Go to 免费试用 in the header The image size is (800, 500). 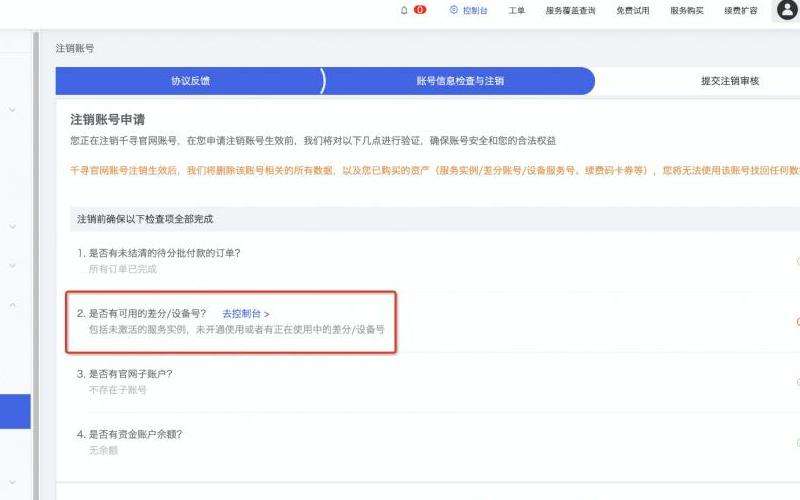click(632, 10)
